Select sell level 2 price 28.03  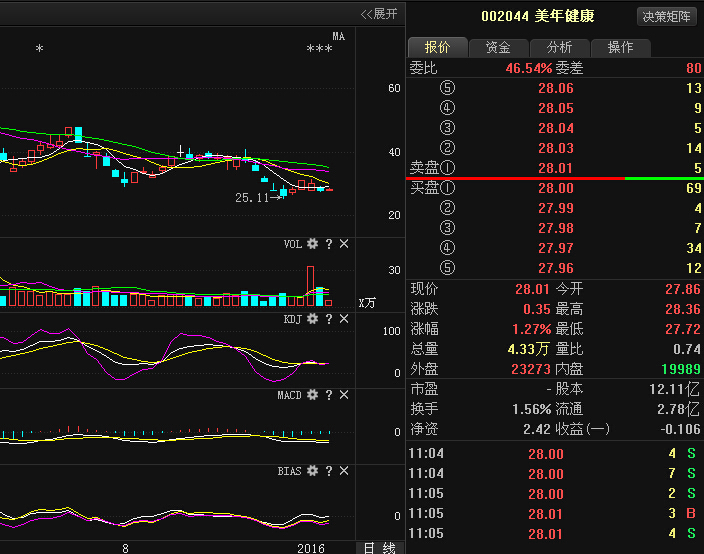tap(556, 148)
